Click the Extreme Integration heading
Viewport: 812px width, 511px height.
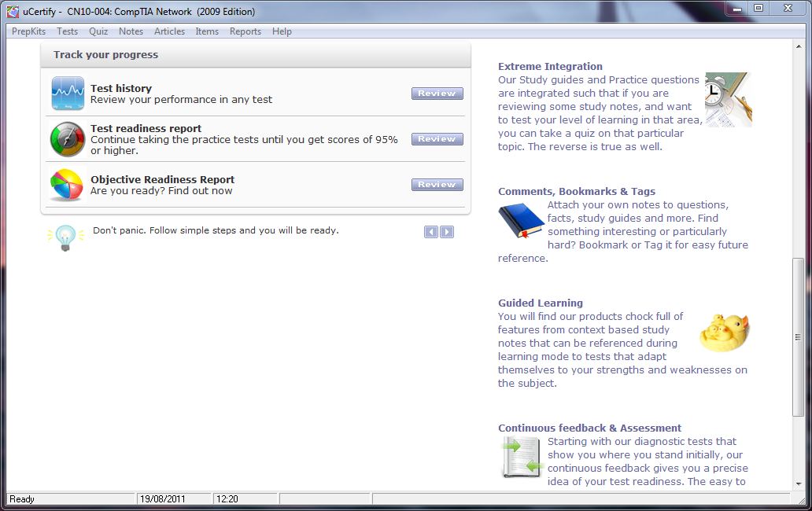coord(550,66)
